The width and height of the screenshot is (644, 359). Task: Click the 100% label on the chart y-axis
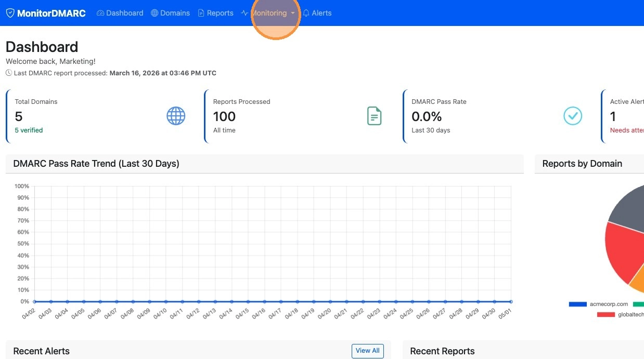click(x=22, y=186)
